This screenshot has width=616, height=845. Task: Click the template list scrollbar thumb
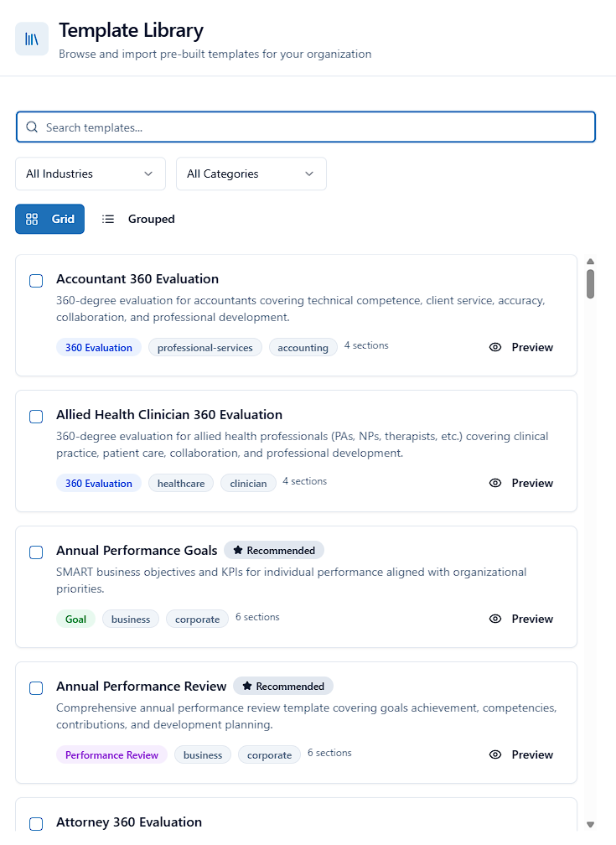click(x=590, y=284)
